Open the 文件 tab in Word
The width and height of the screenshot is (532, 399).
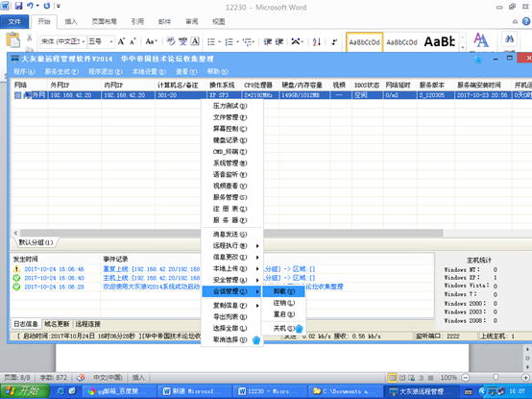14,21
